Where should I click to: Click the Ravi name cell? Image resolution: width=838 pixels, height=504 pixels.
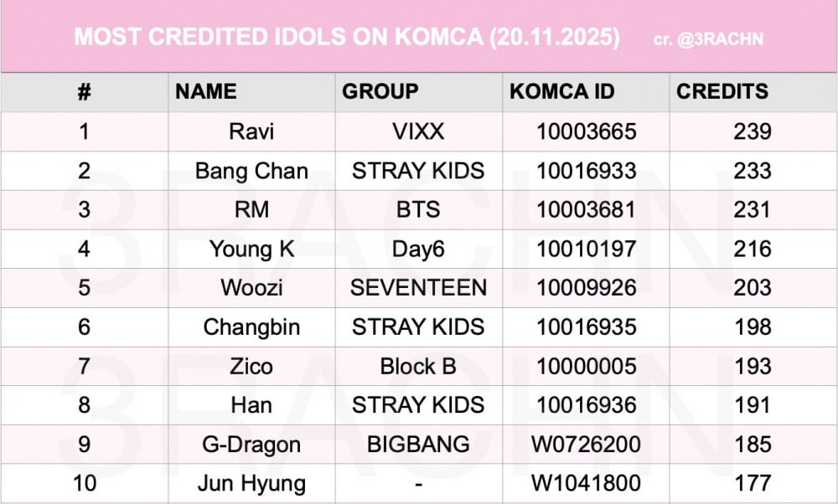click(251, 131)
